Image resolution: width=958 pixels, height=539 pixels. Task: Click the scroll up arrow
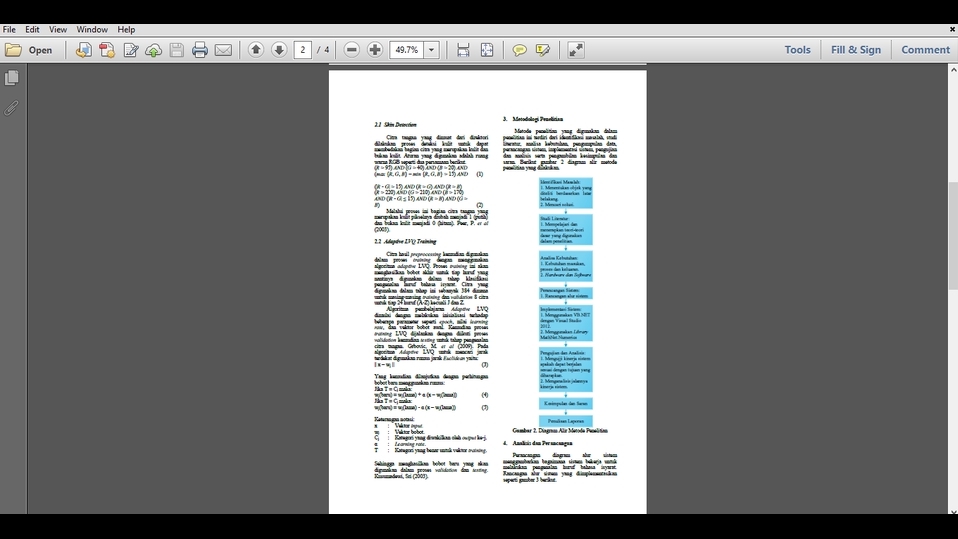953,70
